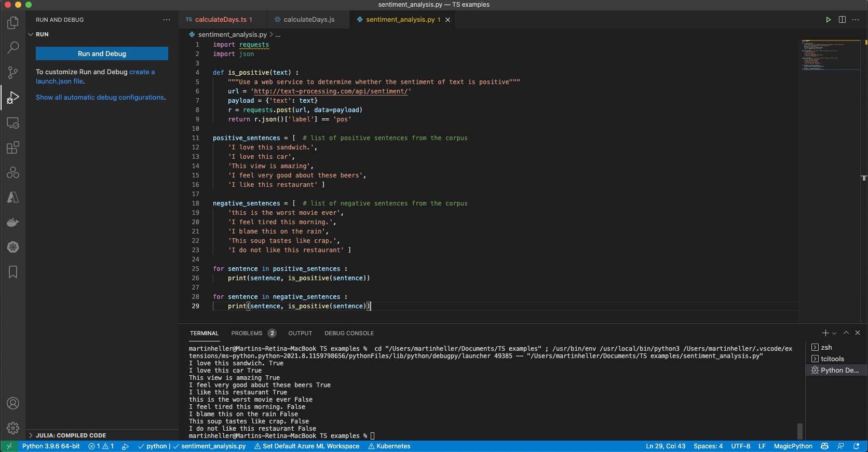Change indentation via Spaces: 4
This screenshot has height=452, width=868.
[708, 446]
